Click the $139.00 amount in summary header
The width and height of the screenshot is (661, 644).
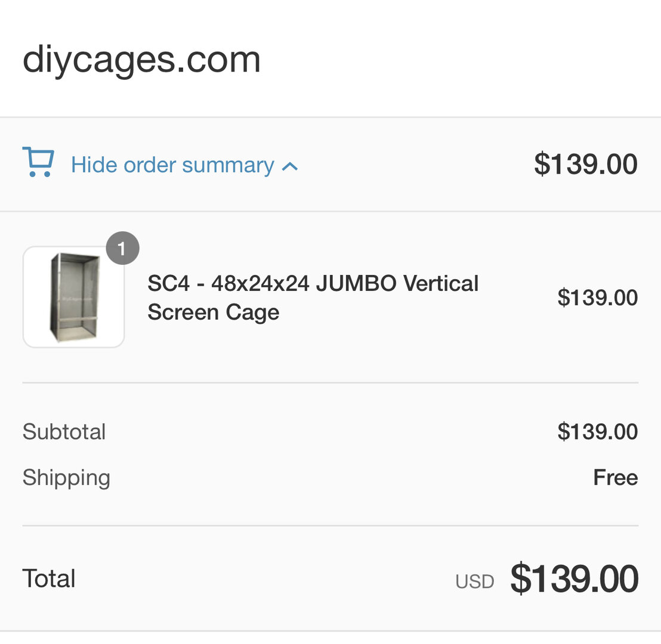coord(586,164)
